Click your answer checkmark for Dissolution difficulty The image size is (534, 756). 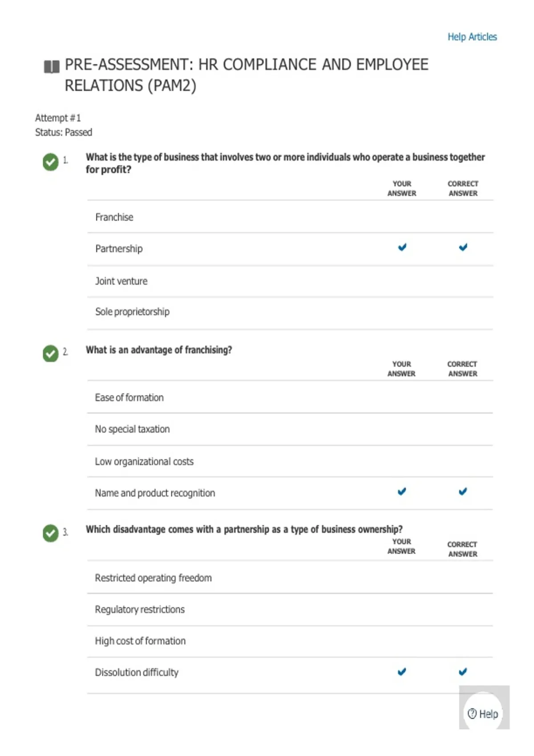(x=402, y=672)
